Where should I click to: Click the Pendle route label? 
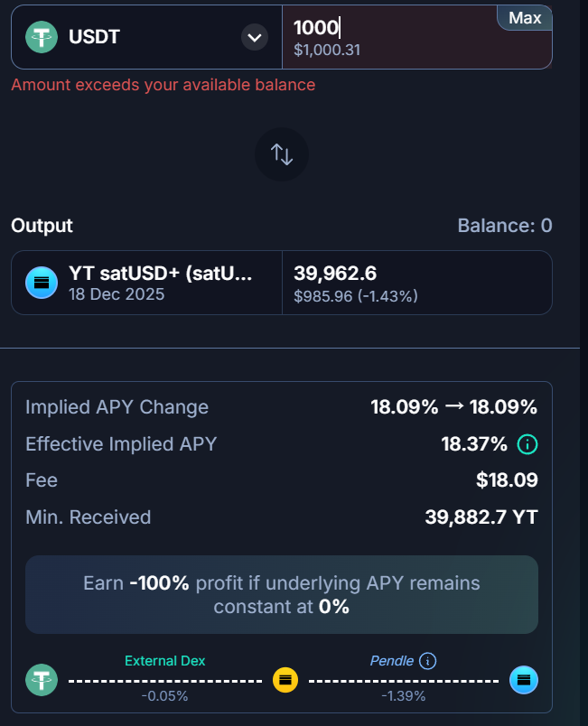pyautogui.click(x=392, y=661)
